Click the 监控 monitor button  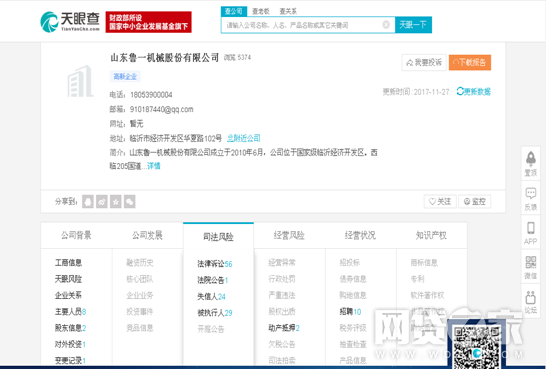coord(475,202)
